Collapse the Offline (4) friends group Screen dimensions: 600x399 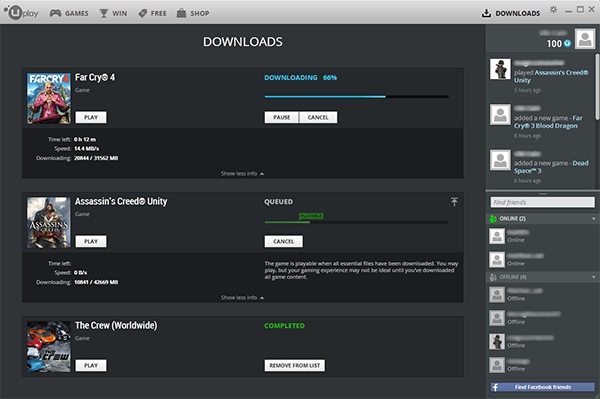pos(593,277)
